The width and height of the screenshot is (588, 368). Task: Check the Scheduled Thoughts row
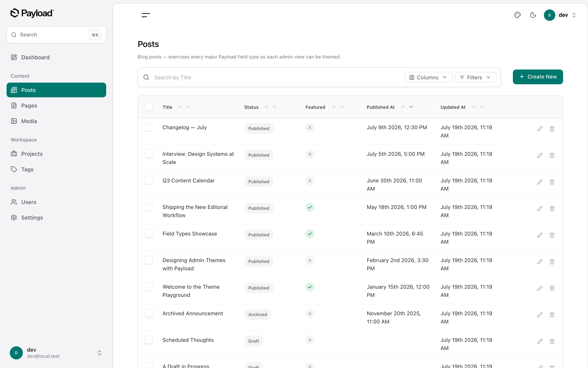[148, 340]
